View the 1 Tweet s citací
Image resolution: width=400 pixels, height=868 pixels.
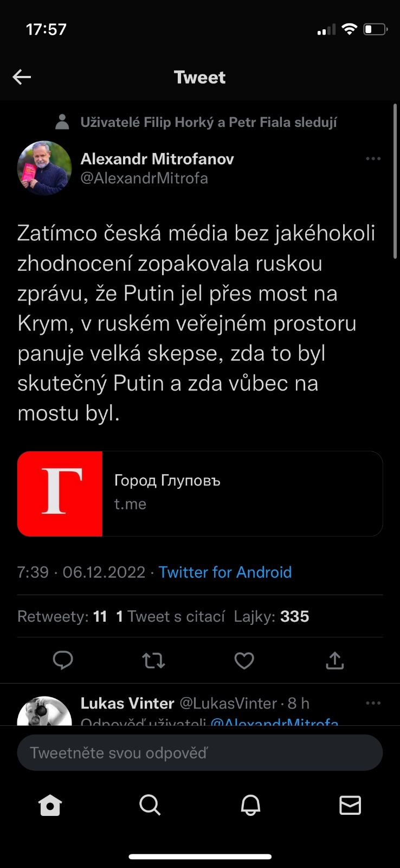point(171,616)
